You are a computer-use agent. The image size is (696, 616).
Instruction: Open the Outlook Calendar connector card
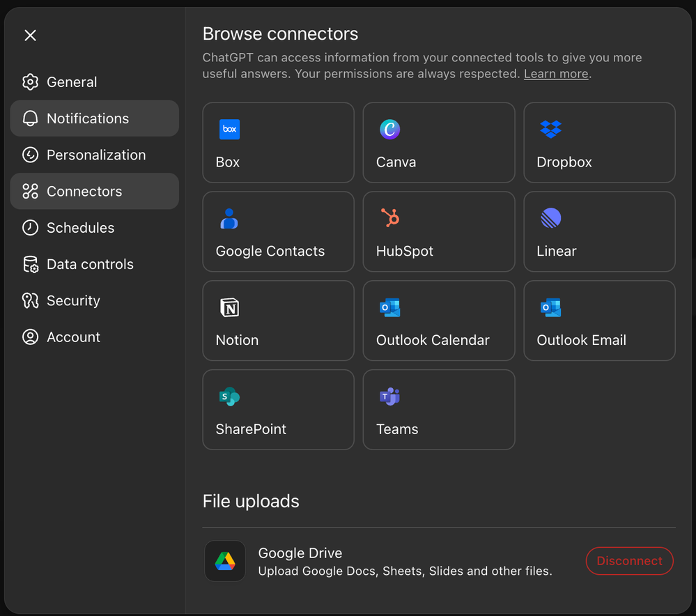tap(439, 321)
